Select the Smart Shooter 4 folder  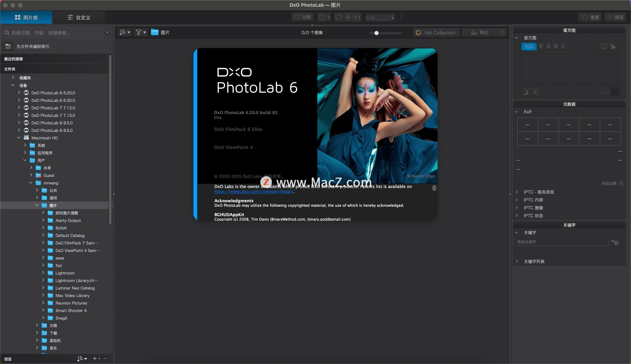click(x=71, y=310)
